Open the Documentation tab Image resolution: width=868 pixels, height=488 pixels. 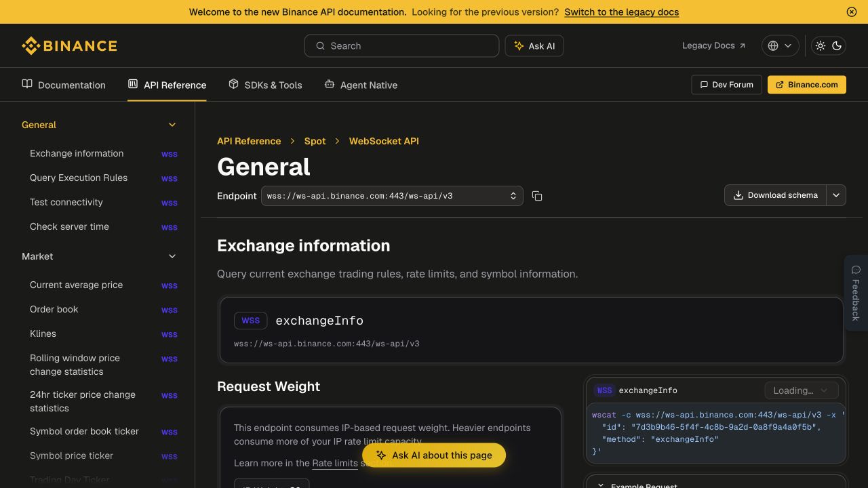(64, 85)
